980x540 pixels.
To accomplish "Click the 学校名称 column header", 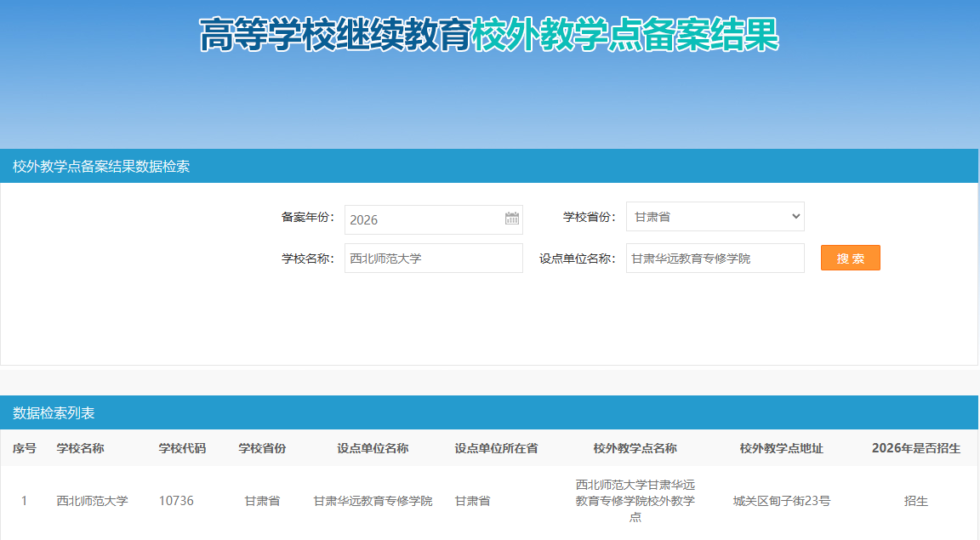I will click(80, 448).
